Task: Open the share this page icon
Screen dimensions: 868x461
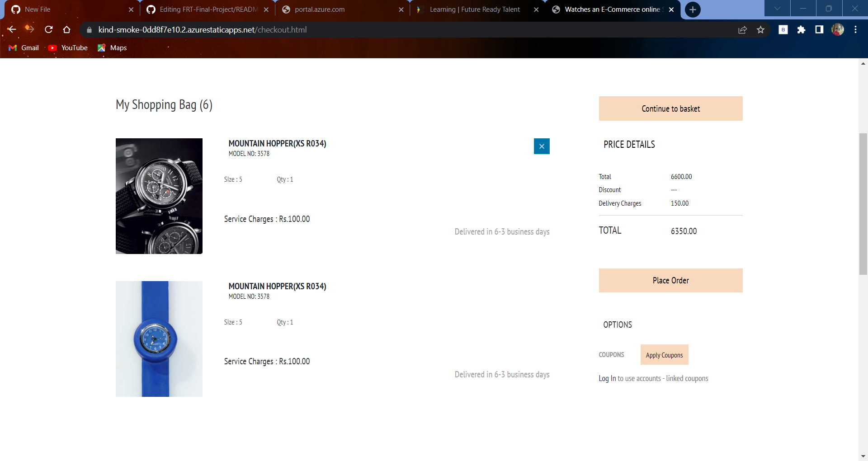Action: coord(742,29)
